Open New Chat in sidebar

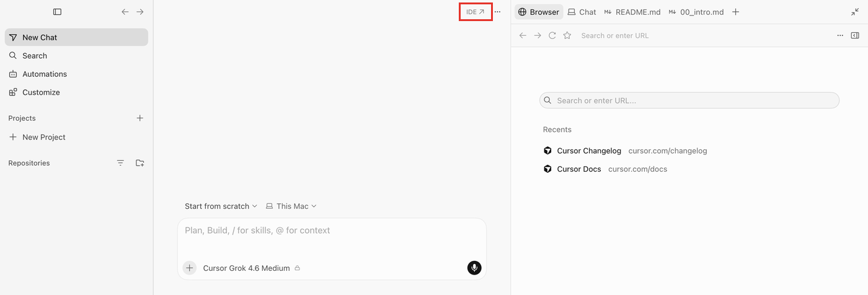[x=76, y=37]
